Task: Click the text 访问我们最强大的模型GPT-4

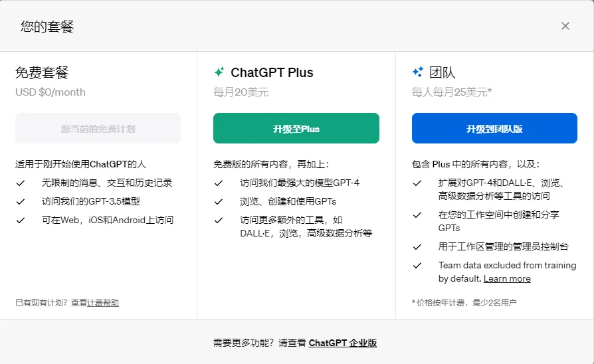Action: (x=300, y=183)
